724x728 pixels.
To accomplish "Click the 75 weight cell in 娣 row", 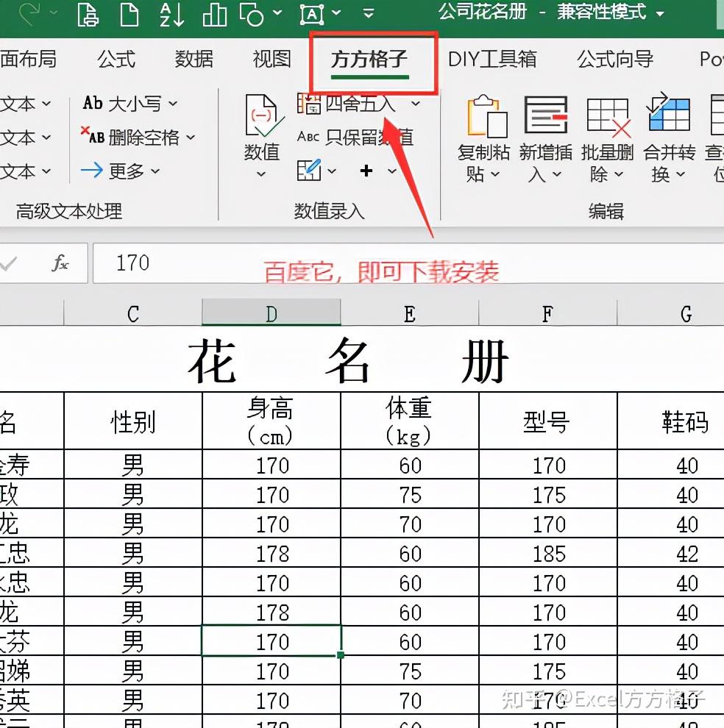I will click(409, 671).
